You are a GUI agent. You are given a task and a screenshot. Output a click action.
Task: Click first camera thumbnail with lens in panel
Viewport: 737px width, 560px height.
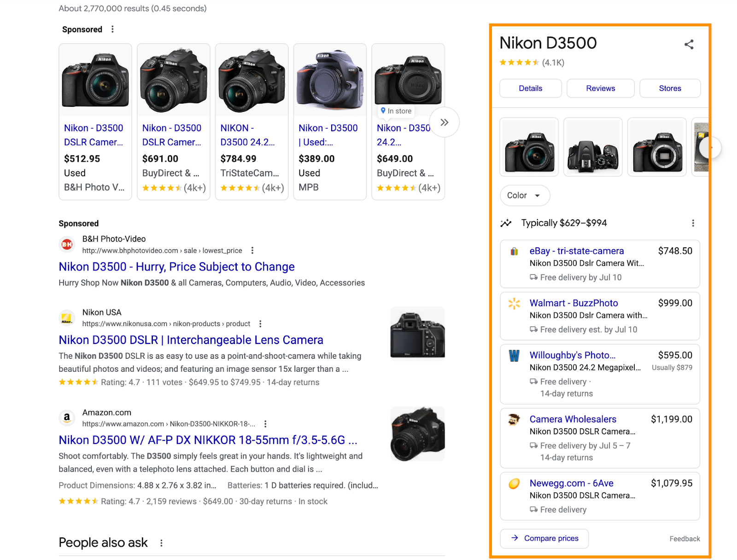(x=529, y=147)
